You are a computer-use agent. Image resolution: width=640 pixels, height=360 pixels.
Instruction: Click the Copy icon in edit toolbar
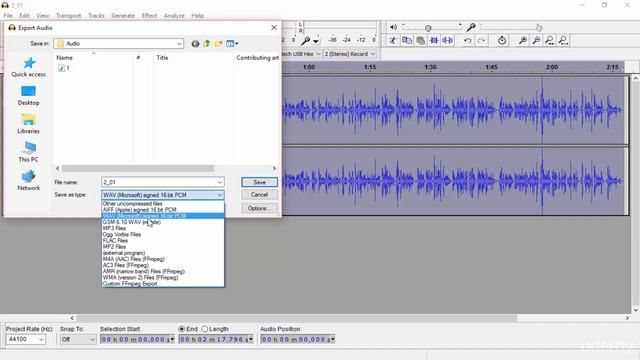[x=407, y=40]
